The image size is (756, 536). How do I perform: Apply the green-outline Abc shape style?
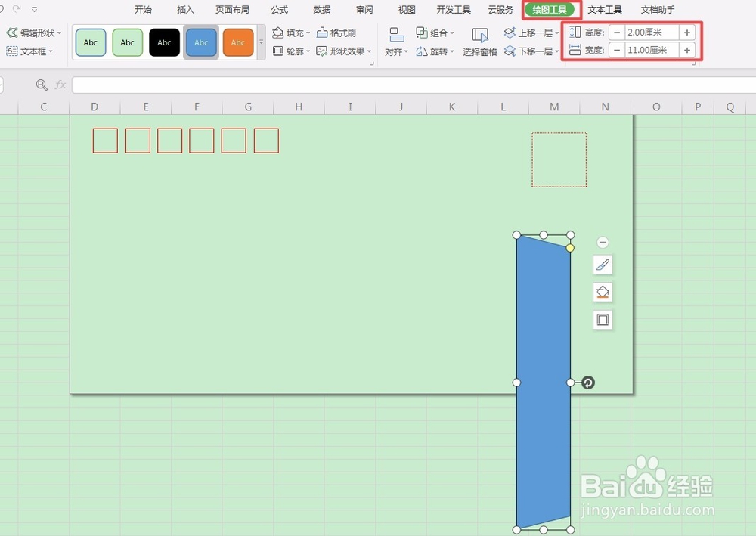pyautogui.click(x=127, y=42)
